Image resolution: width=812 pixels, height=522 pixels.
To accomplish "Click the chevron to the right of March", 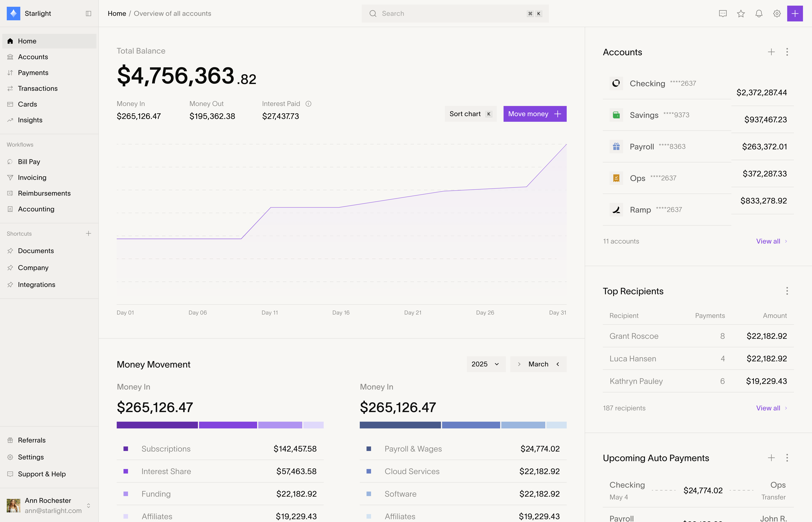I will pyautogui.click(x=558, y=364).
